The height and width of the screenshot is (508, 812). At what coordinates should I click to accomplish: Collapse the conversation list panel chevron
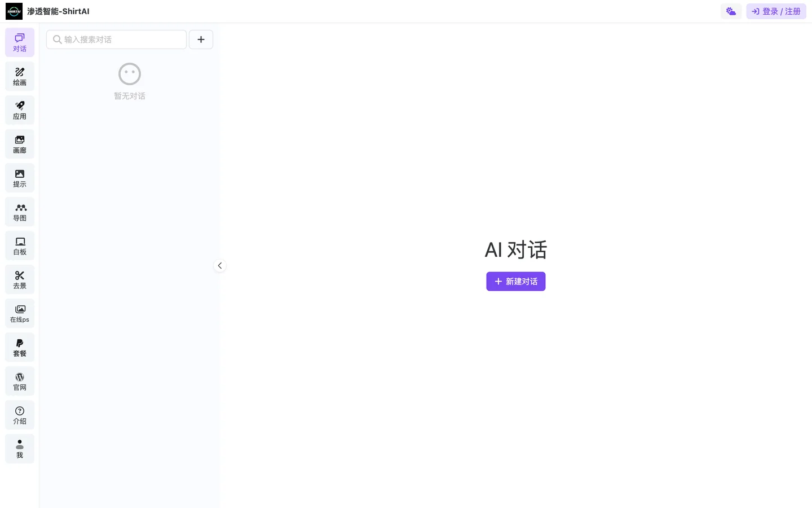pos(220,266)
